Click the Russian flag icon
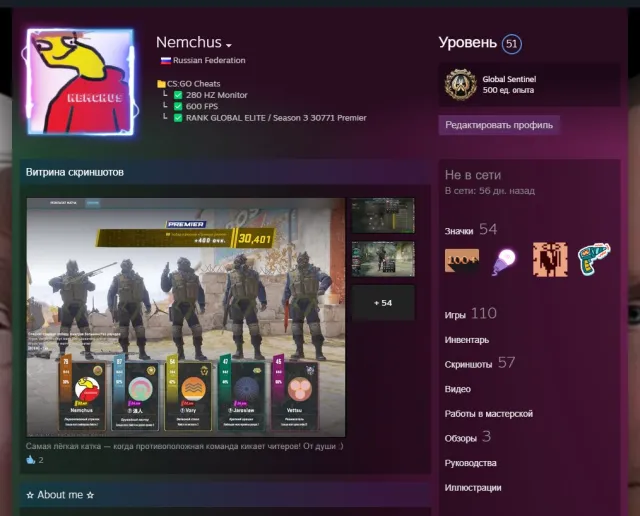Screen dimensions: 640x516 click(x=165, y=61)
